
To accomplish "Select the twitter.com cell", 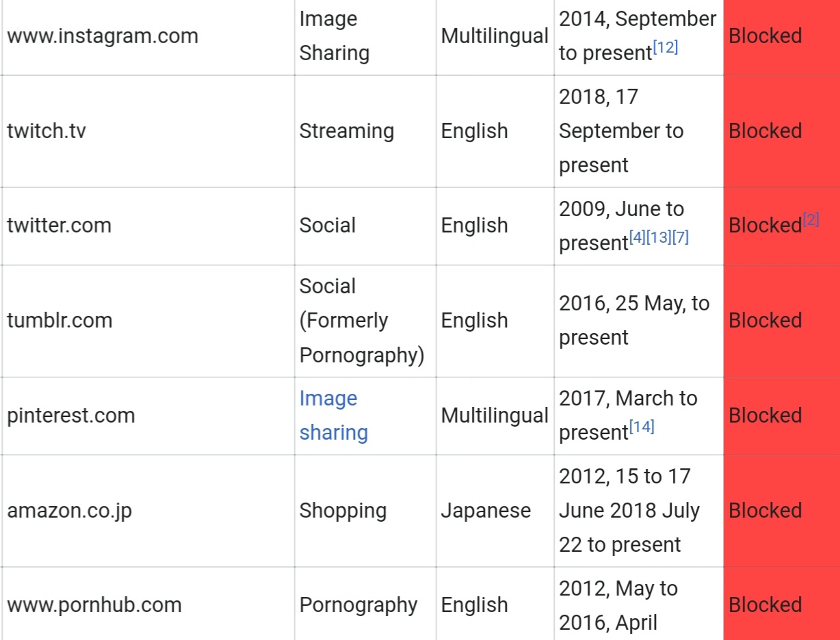I will point(148,226).
